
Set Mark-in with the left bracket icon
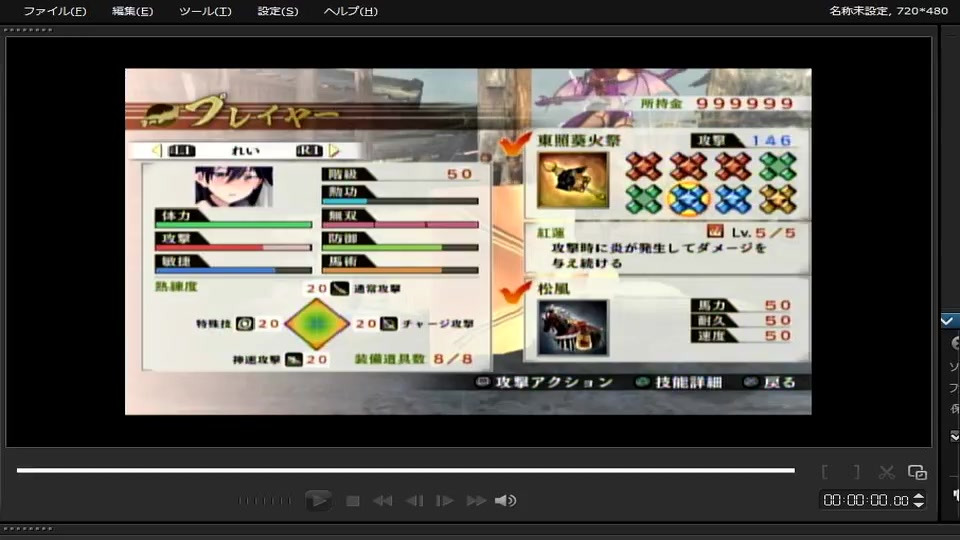point(825,472)
